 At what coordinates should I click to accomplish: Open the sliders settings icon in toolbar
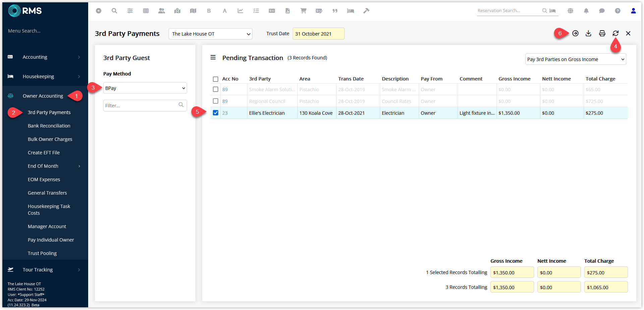(x=130, y=11)
